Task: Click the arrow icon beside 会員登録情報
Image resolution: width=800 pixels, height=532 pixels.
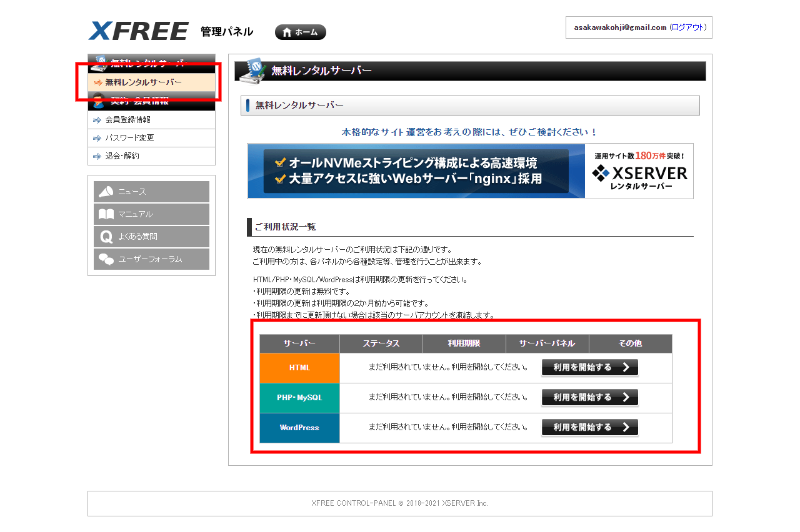Action: 97,120
